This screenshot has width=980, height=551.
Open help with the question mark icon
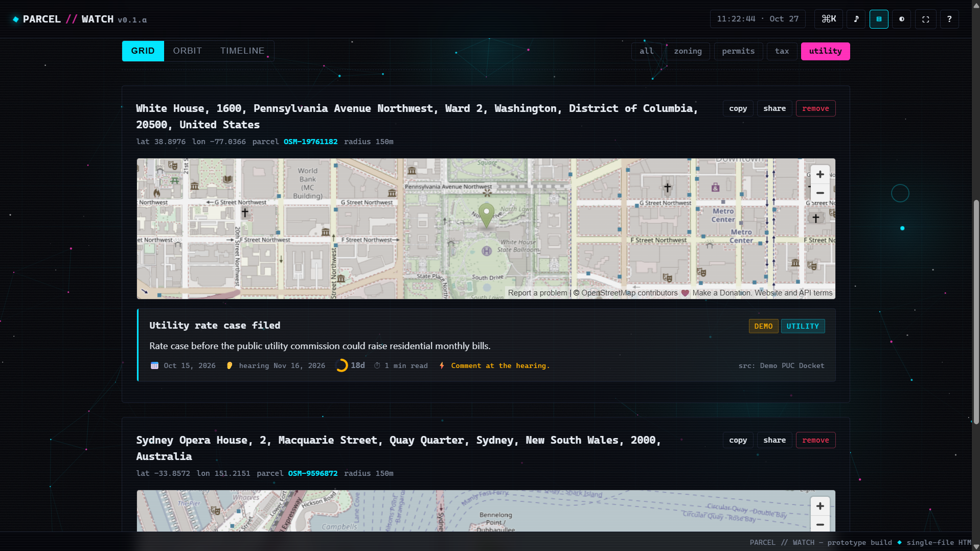click(949, 19)
